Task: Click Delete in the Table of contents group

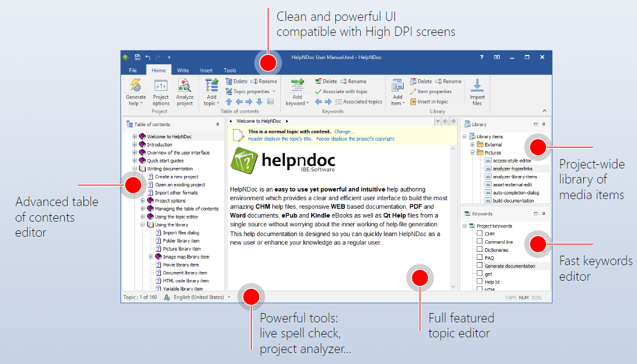Action: click(236, 82)
